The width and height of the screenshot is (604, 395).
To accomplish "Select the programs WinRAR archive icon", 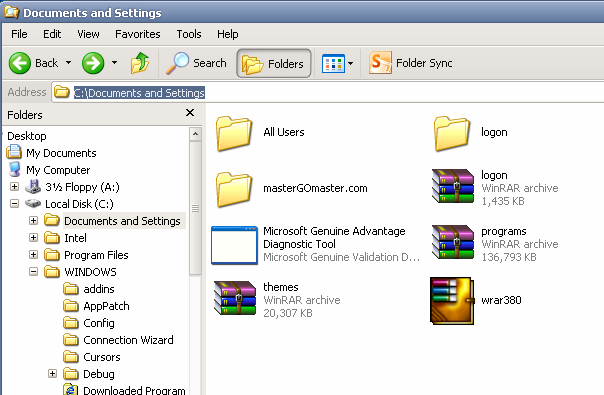I will tap(453, 242).
